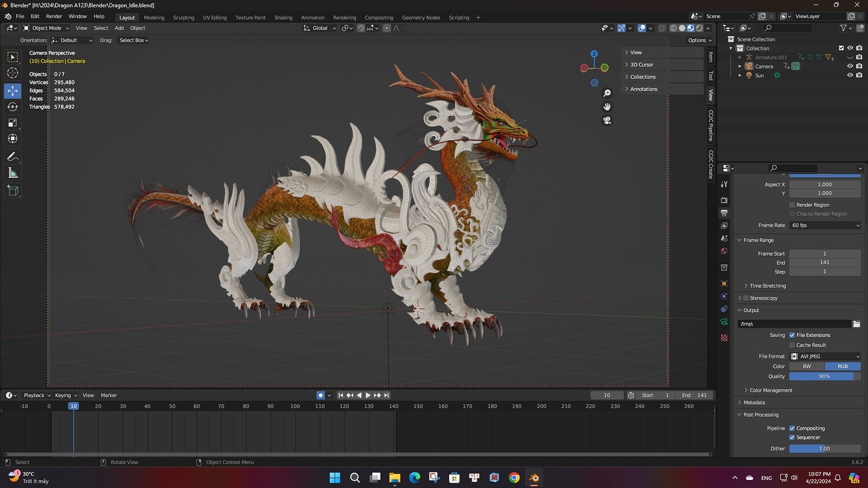Hide the Camera object via its eye icon
This screenshot has width=868, height=488.
pos(850,67)
